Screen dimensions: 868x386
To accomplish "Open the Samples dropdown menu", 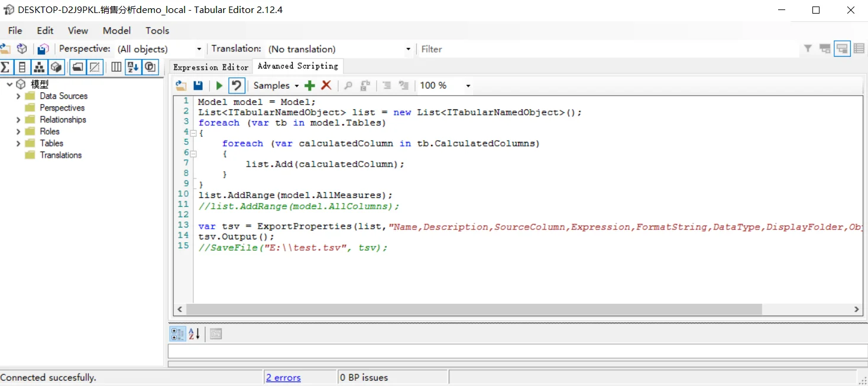I will (276, 86).
